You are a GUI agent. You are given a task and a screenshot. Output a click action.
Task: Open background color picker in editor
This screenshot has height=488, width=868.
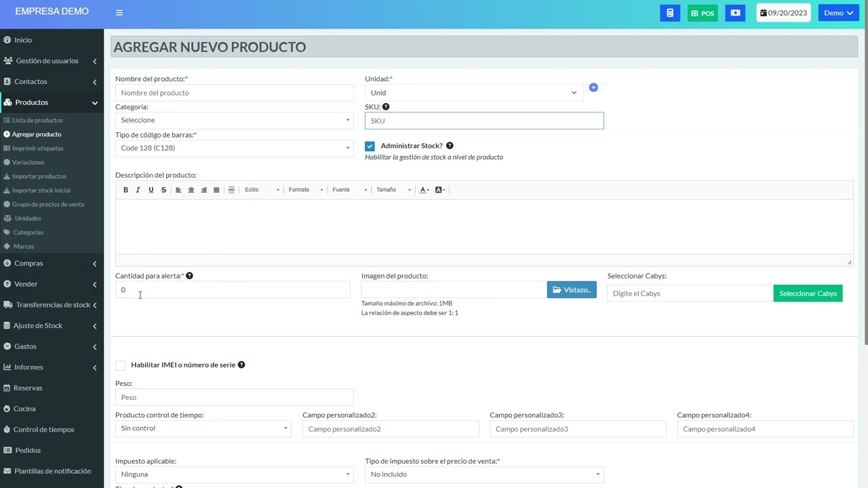coord(440,190)
